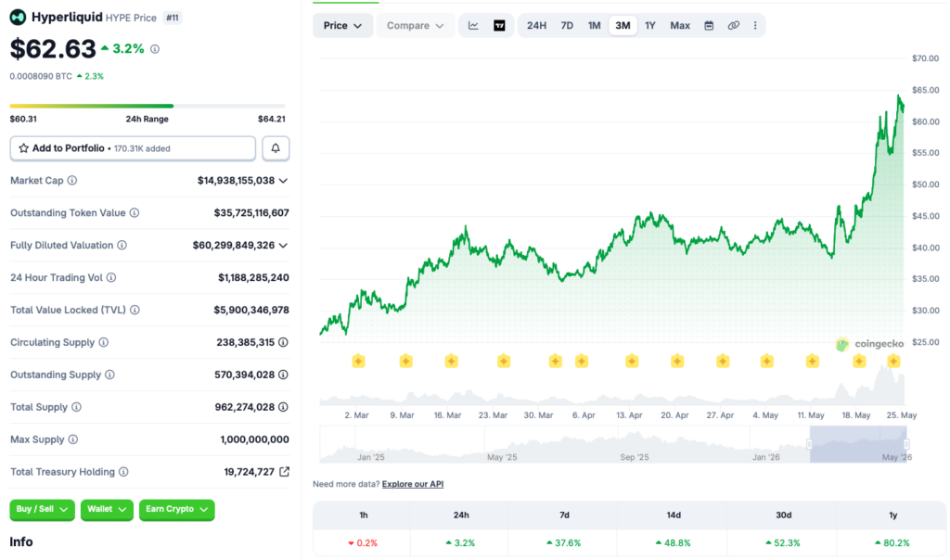
Task: Open info icon beside 238,385,315 value
Action: point(283,343)
